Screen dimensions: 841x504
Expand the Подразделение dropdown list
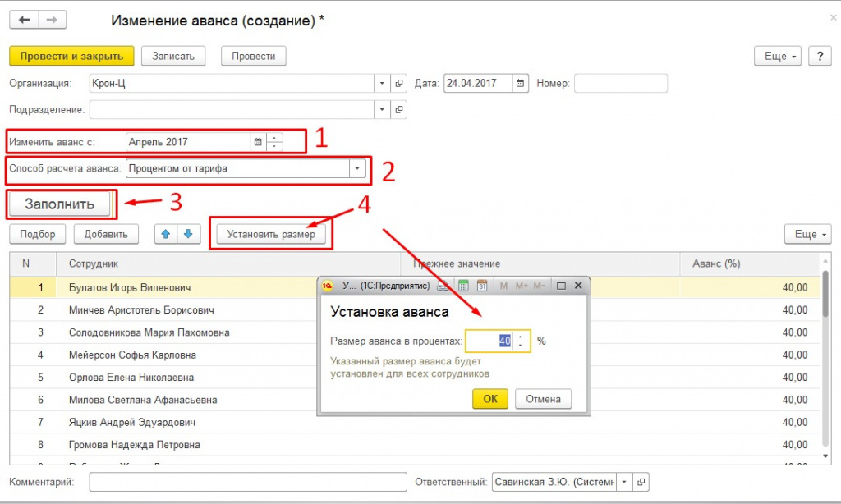(x=382, y=109)
